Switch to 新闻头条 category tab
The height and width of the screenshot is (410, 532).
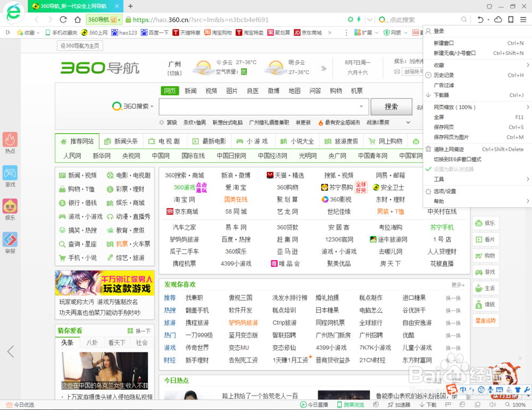click(x=121, y=141)
